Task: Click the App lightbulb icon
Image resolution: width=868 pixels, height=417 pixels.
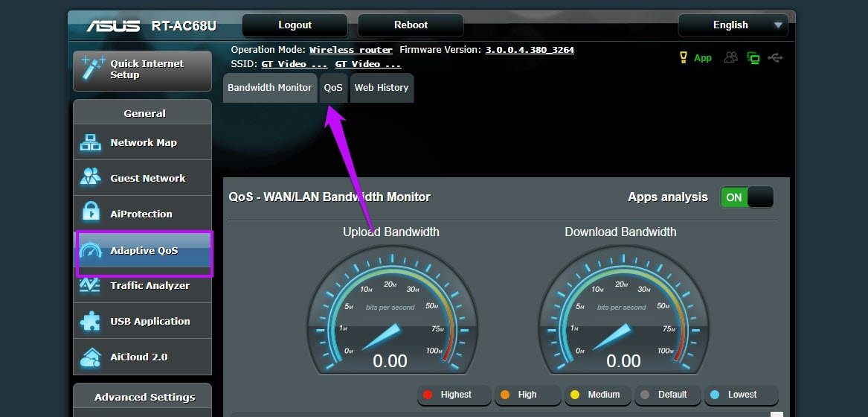Action: click(683, 57)
